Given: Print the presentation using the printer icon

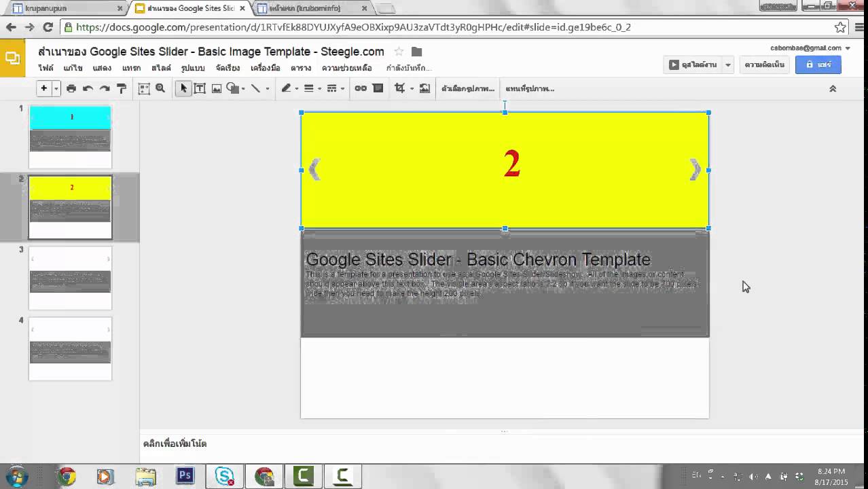Looking at the screenshot, I should [71, 88].
